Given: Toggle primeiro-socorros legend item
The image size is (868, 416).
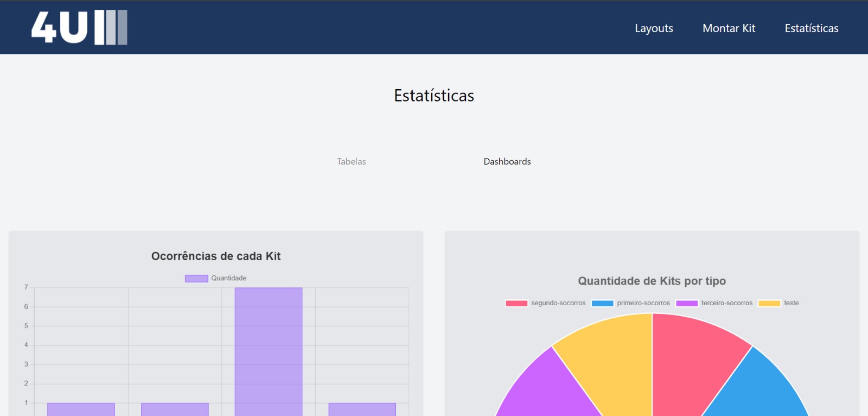Looking at the screenshot, I should click(630, 303).
